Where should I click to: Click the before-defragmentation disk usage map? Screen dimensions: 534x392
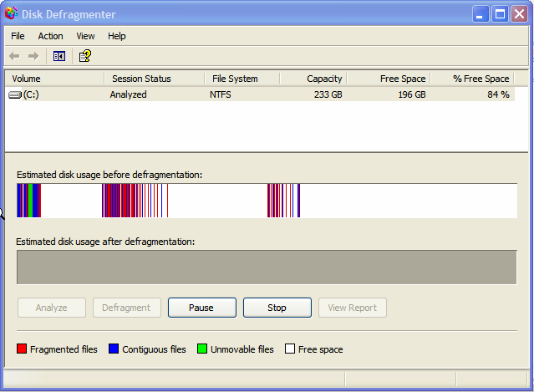(x=267, y=201)
